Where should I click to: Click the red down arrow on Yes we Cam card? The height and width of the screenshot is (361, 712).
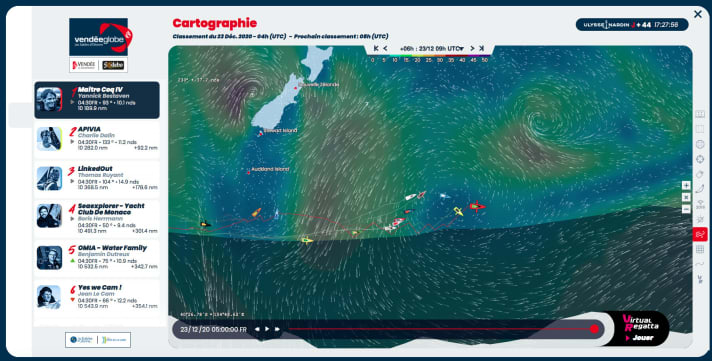tap(72, 300)
